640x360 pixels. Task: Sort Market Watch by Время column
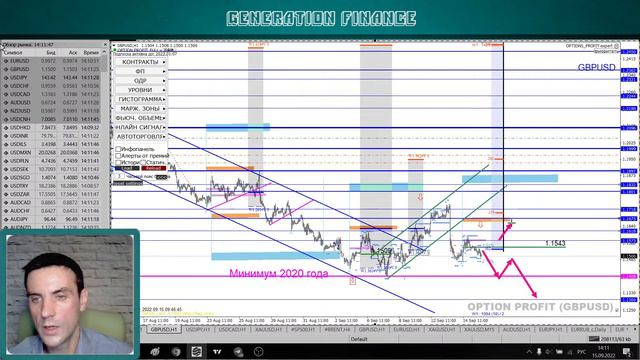(91, 52)
